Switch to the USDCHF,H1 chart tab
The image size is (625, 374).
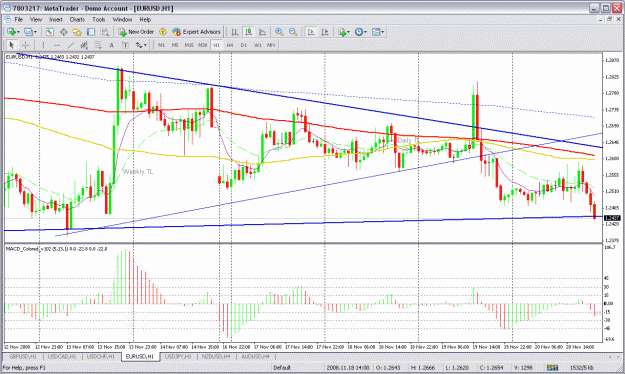pos(101,356)
